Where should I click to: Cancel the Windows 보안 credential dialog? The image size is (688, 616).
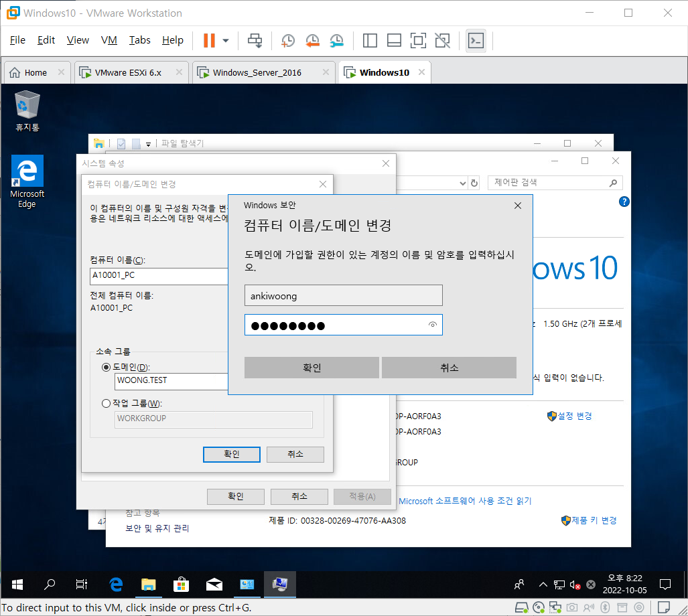449,368
